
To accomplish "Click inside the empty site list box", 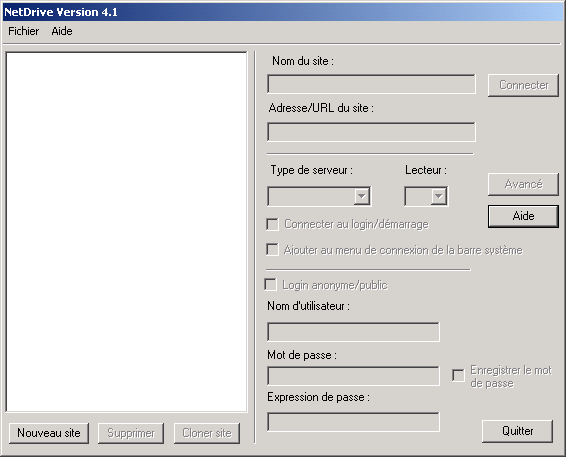I will 126,232.
